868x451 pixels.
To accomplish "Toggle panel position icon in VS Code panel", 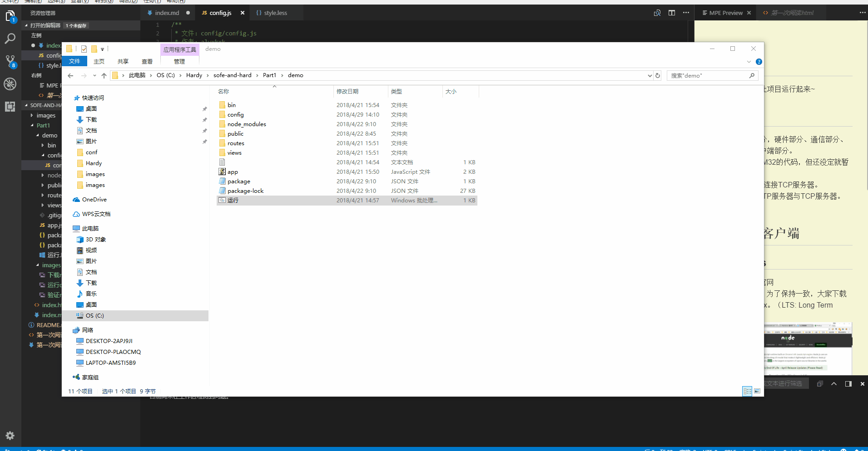I will pos(848,384).
